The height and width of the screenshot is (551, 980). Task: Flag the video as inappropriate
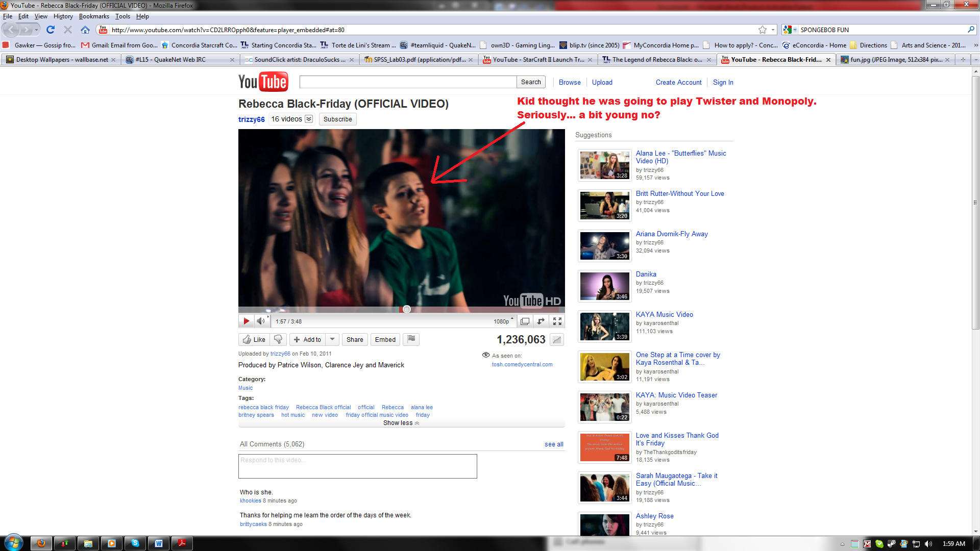[411, 339]
